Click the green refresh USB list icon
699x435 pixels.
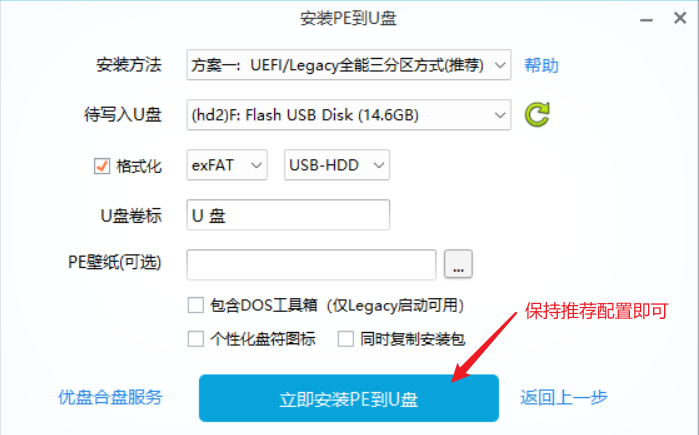tap(537, 115)
